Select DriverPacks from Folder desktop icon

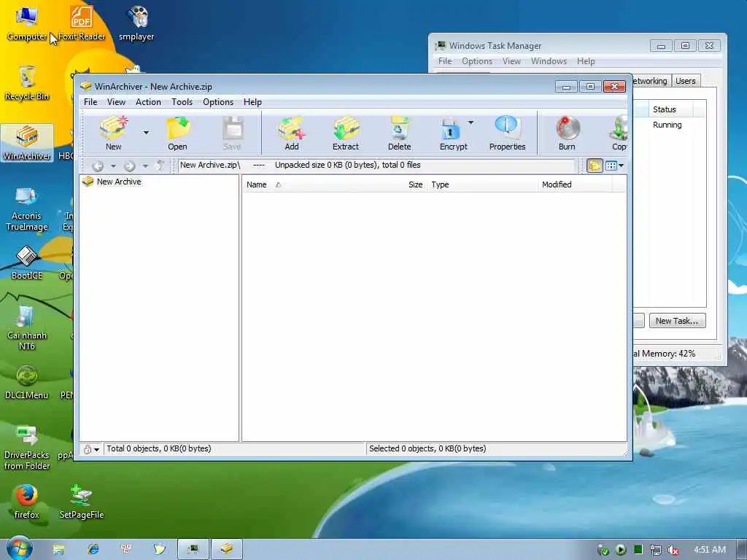tap(27, 448)
